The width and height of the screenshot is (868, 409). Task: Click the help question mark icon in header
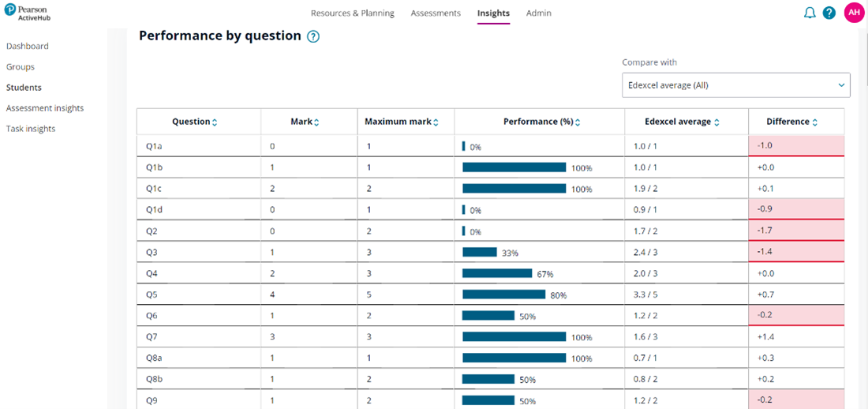(x=829, y=13)
